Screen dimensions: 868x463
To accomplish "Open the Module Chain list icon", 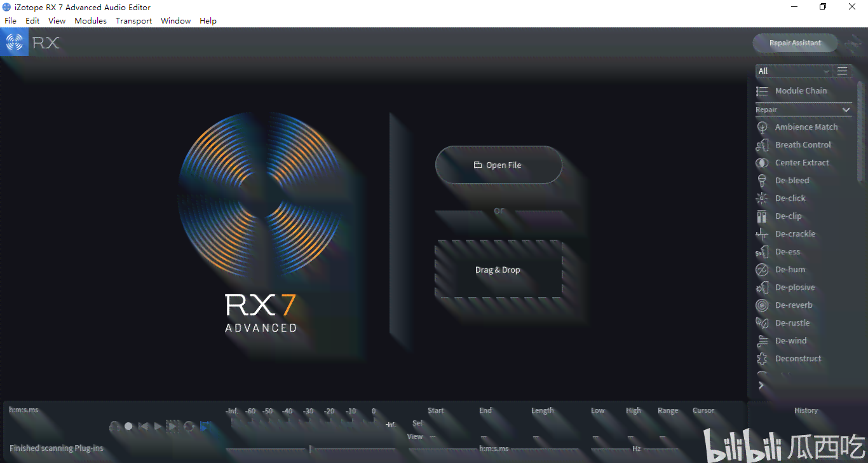I will click(762, 91).
